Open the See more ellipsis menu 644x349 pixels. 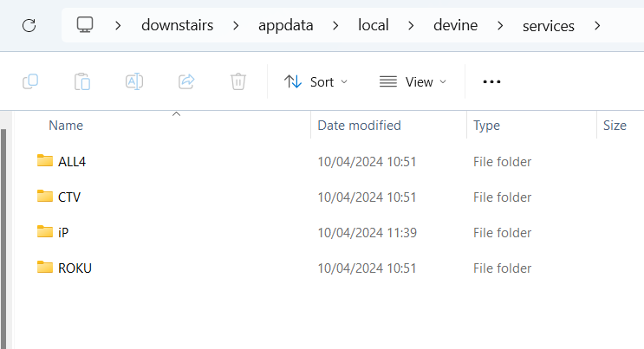[491, 81]
